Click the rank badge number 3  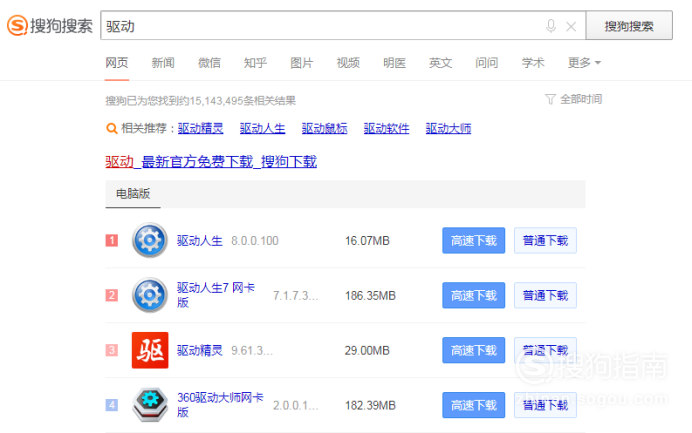pos(112,350)
